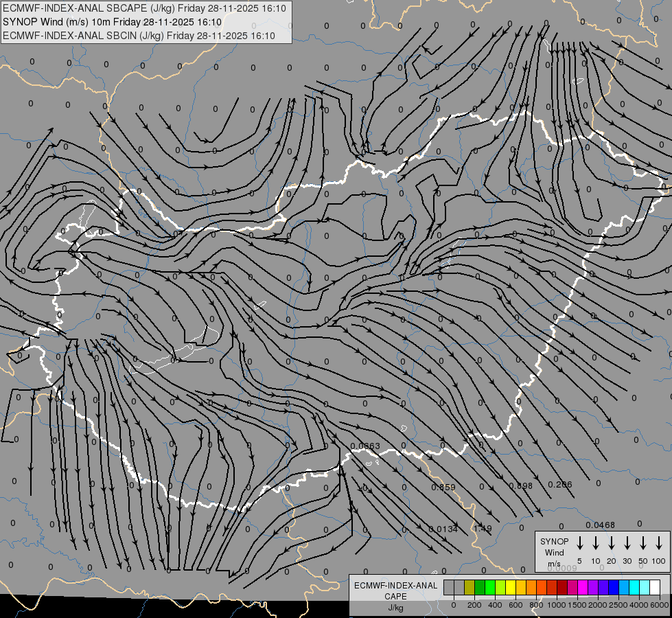Click the 100 speed label in wind legend
The image size is (672, 618).
click(659, 561)
